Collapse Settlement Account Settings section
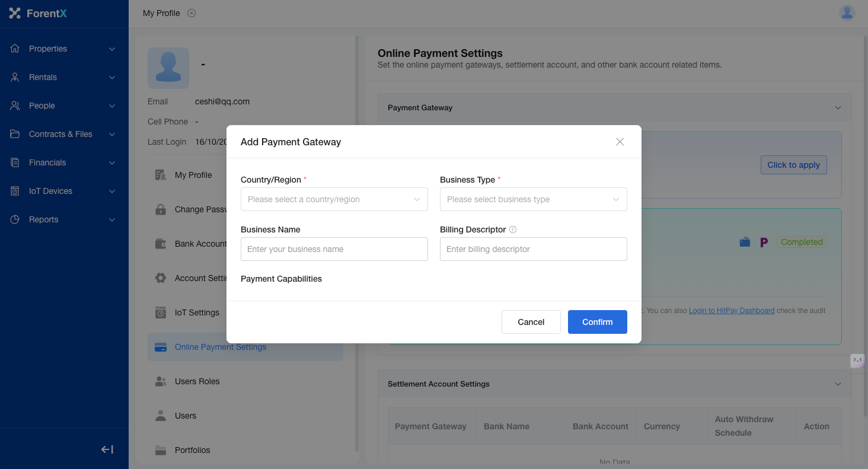The image size is (868, 469). [x=838, y=384]
